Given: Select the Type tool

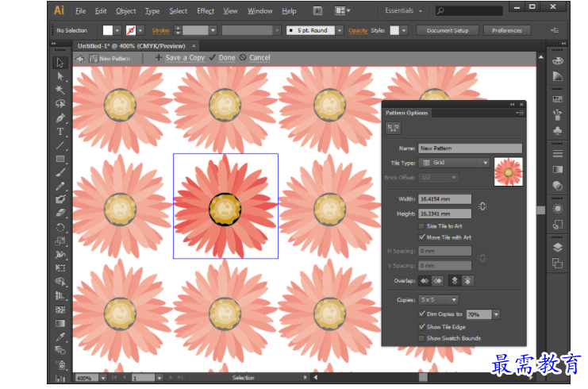Looking at the screenshot, I should [x=60, y=131].
